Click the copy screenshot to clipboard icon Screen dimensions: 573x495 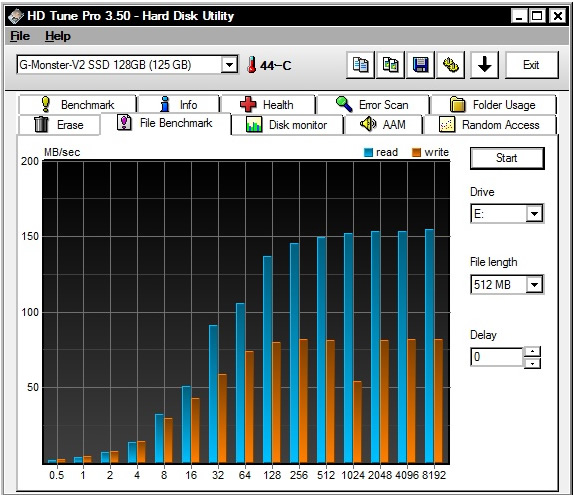click(390, 65)
